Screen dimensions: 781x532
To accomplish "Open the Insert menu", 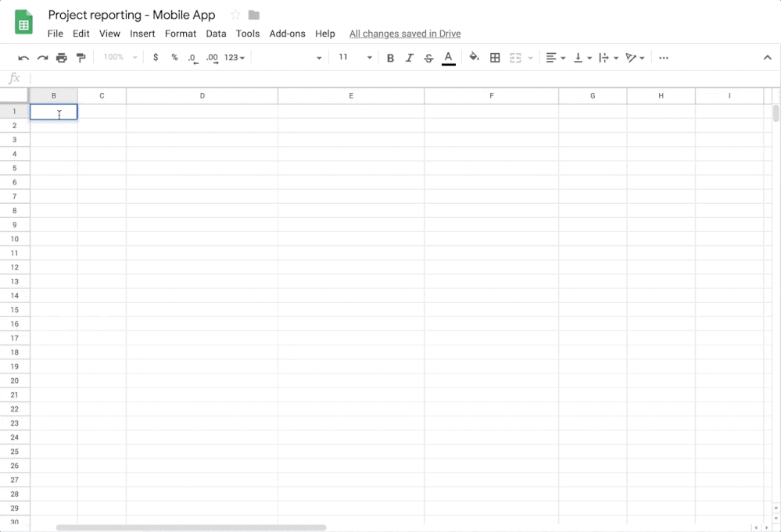I will (142, 34).
